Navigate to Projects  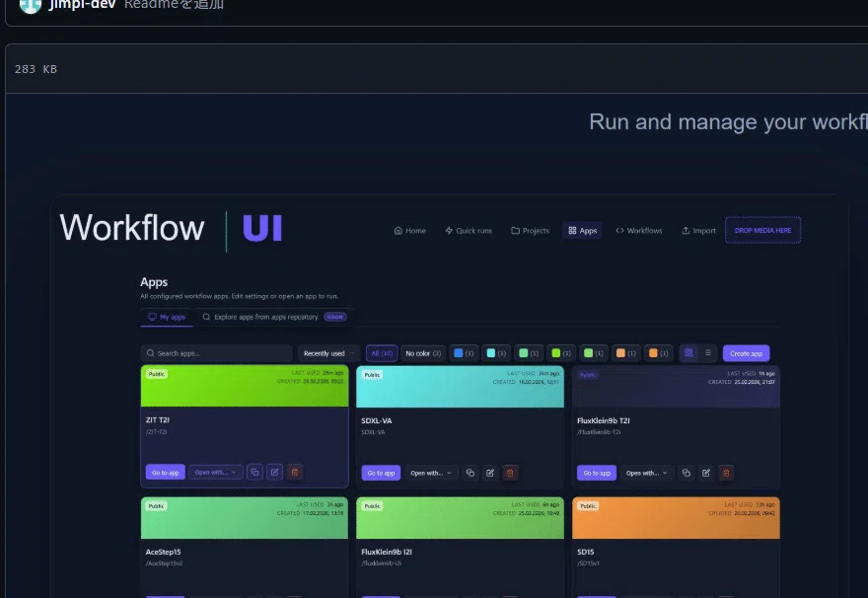click(x=531, y=230)
